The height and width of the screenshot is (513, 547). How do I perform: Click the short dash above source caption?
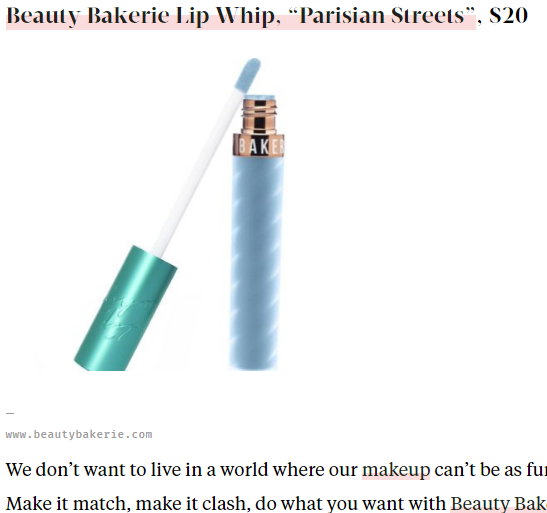coord(10,414)
